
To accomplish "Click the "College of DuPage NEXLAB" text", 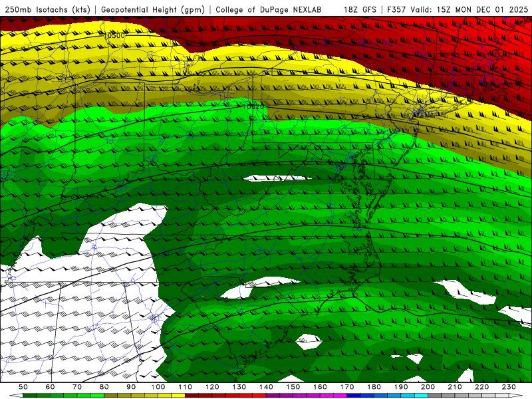I will 268,9.
